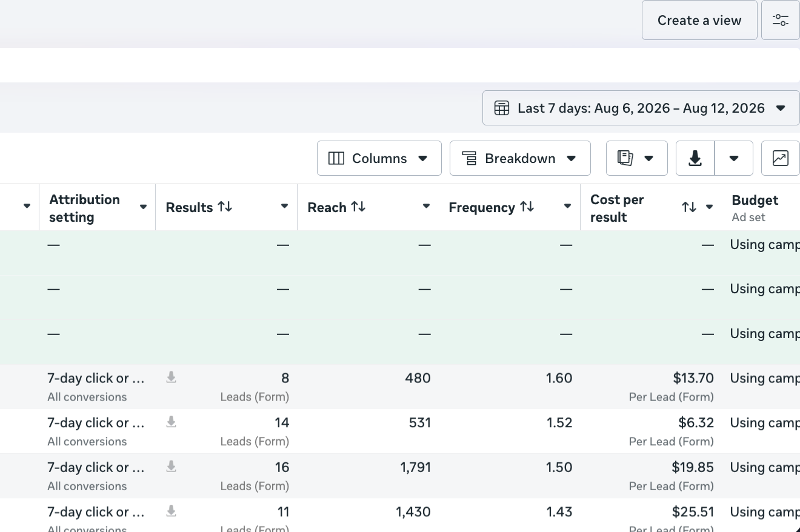This screenshot has width=800, height=532.
Task: Click the Frequency value 1.52
Action: [x=559, y=422]
